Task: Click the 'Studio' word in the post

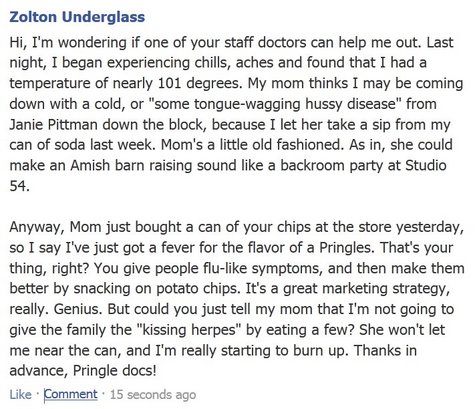Action: (x=426, y=165)
